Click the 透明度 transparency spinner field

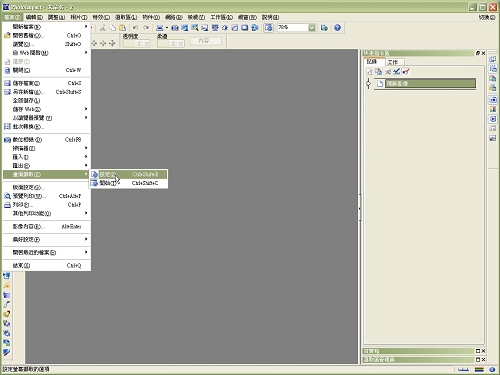click(x=136, y=44)
